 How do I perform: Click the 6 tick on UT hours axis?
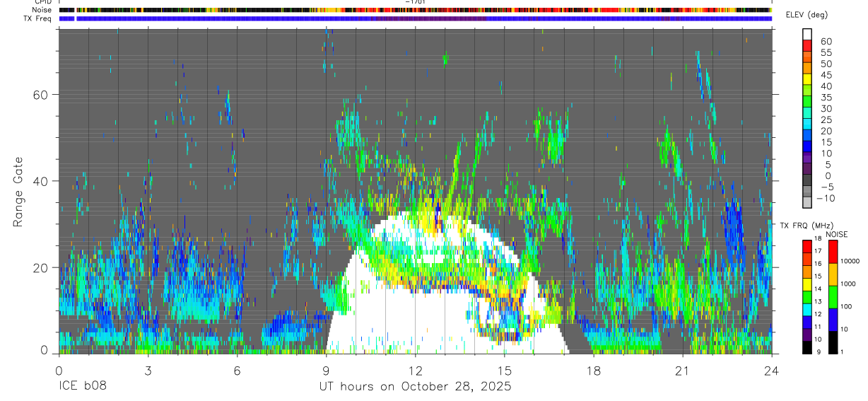tap(237, 371)
